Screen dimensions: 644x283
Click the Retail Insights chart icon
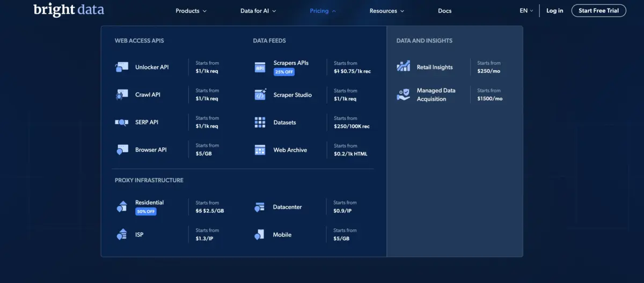tap(403, 67)
